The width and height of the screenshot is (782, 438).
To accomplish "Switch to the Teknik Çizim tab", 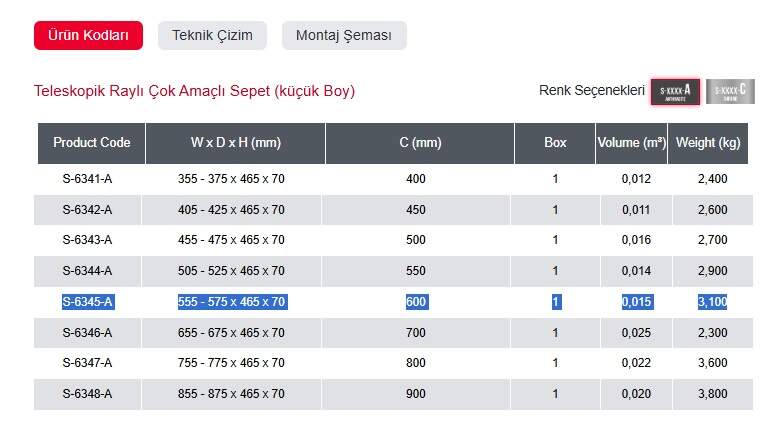I will click(x=212, y=36).
